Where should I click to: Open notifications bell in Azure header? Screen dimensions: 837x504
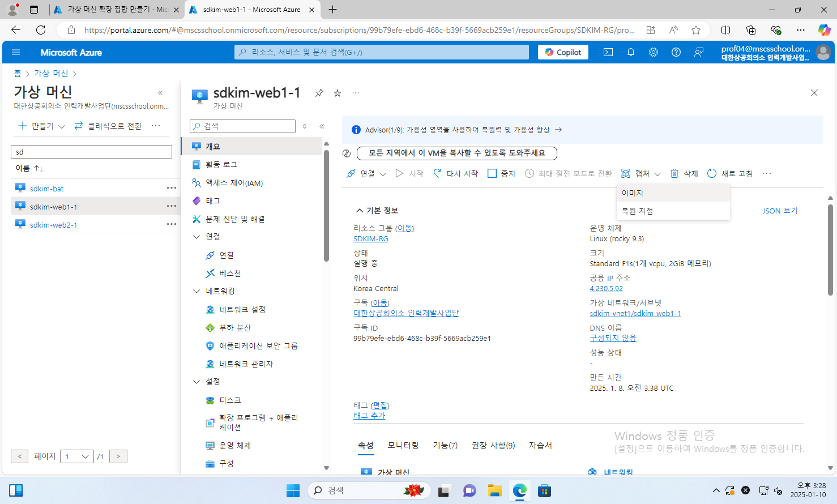point(630,52)
